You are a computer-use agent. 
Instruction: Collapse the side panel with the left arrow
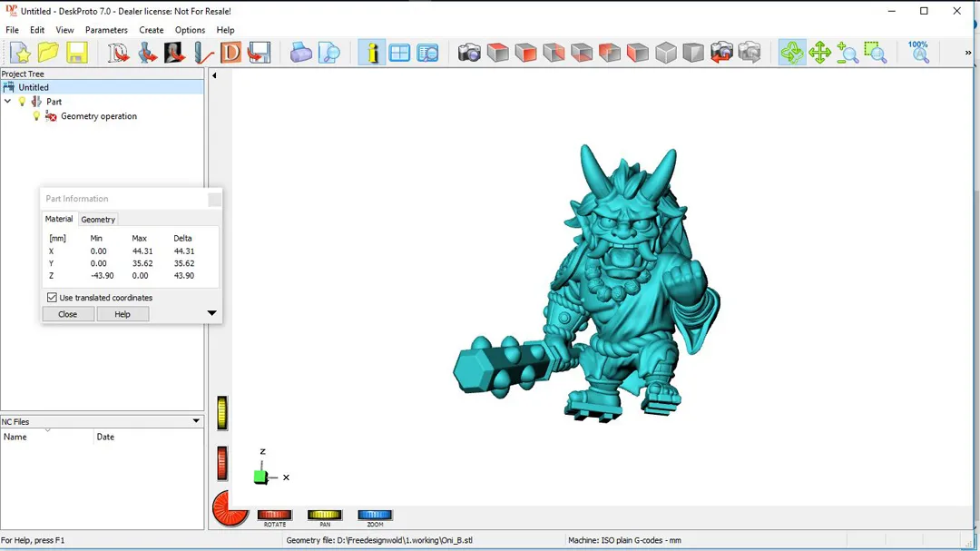[x=214, y=75]
